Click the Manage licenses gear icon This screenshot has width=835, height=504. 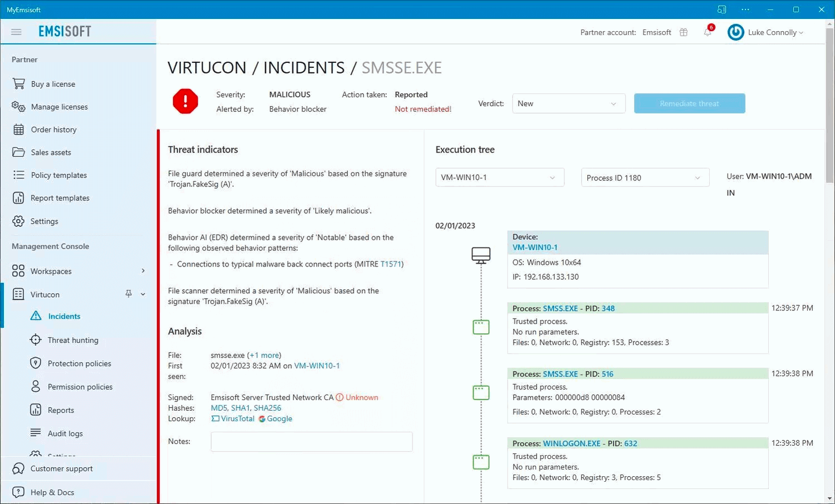18,106
